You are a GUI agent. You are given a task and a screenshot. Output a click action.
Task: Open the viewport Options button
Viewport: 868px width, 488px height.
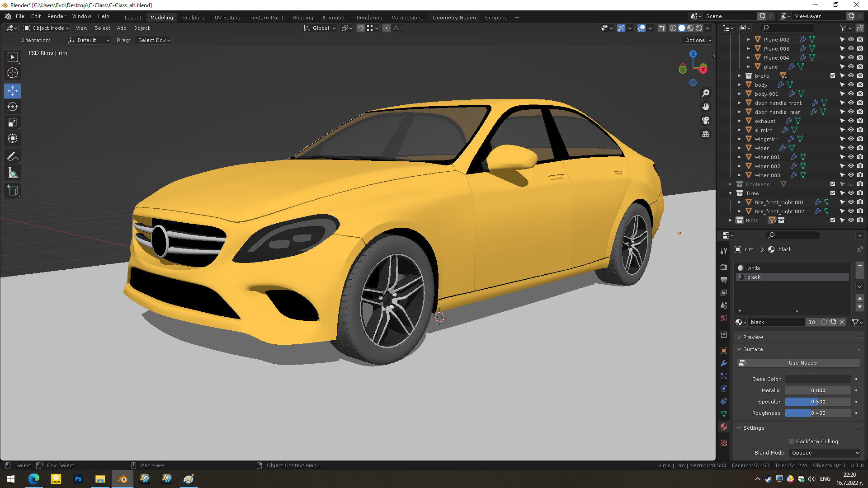(698, 40)
